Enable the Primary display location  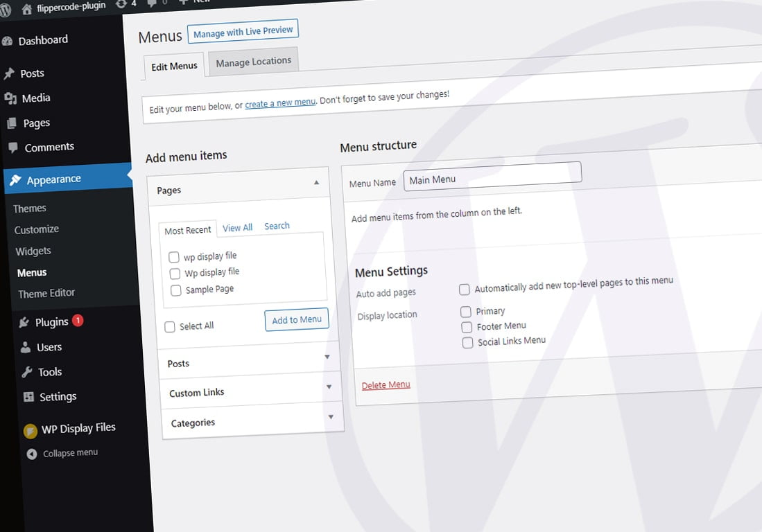coord(466,312)
